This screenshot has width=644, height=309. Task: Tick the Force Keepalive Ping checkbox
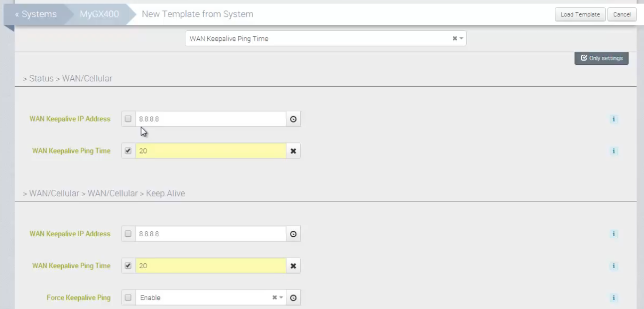(128, 298)
